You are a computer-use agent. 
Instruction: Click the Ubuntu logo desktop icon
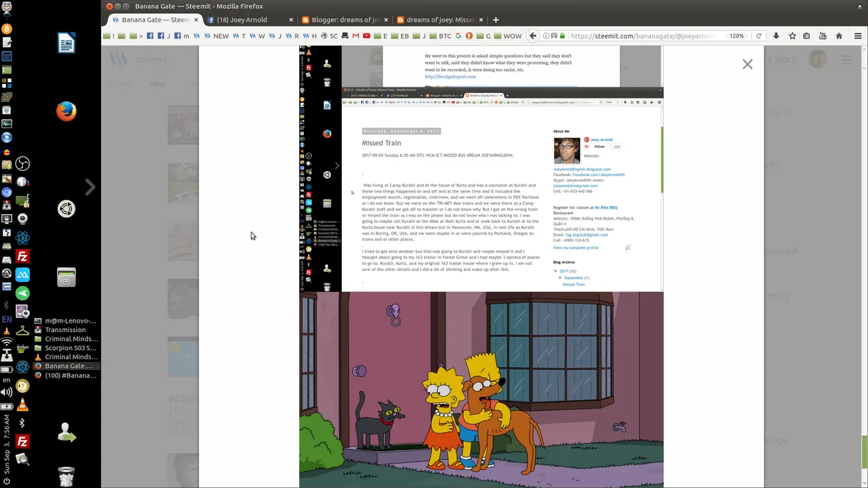click(66, 209)
